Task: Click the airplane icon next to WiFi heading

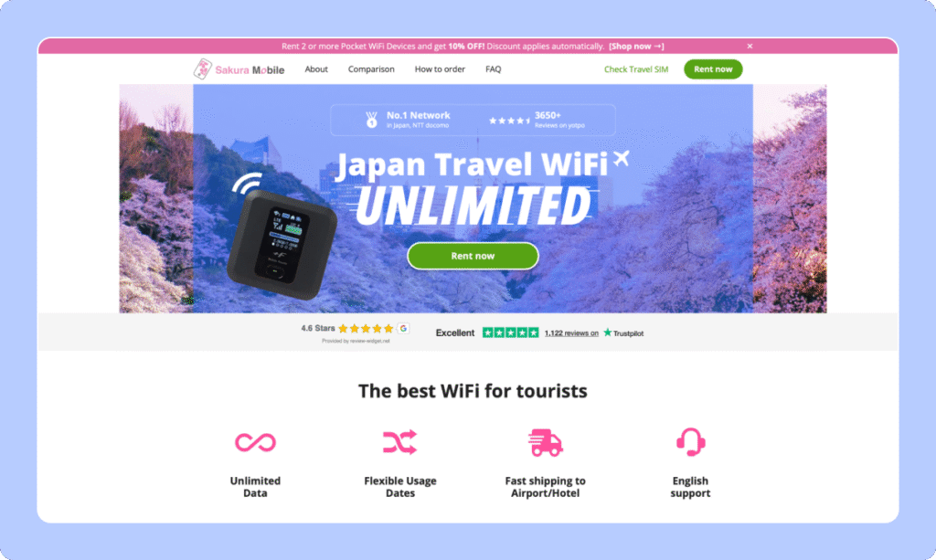Action: 622,158
